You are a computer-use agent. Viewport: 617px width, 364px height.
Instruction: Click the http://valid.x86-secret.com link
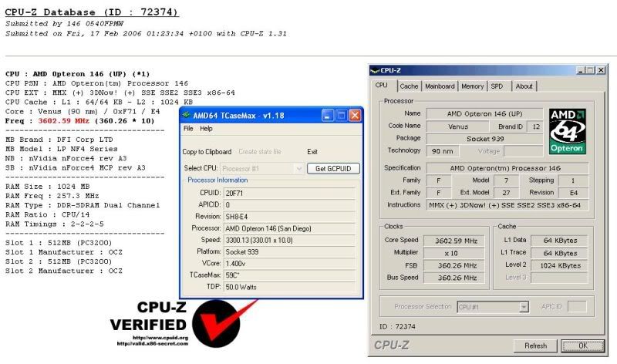pos(152,343)
